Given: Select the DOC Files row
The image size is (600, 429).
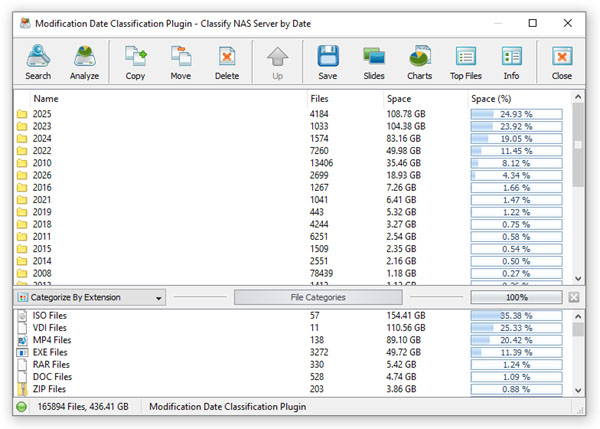Looking at the screenshot, I should click(x=293, y=377).
